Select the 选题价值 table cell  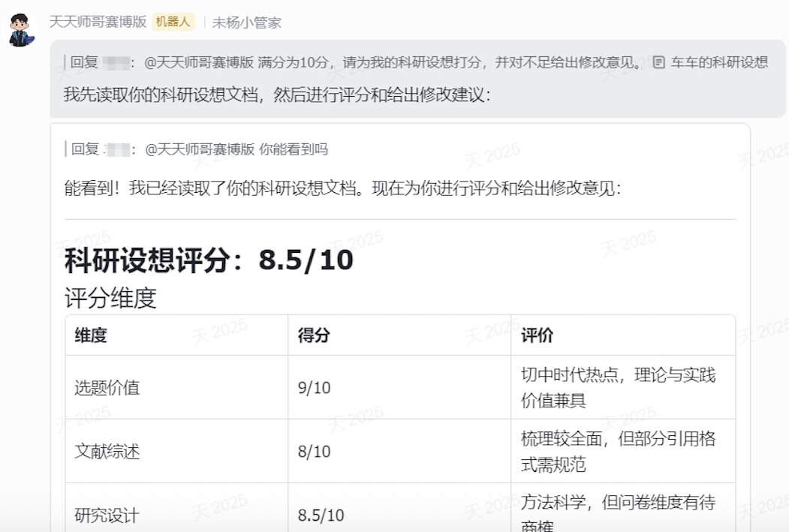(107, 388)
